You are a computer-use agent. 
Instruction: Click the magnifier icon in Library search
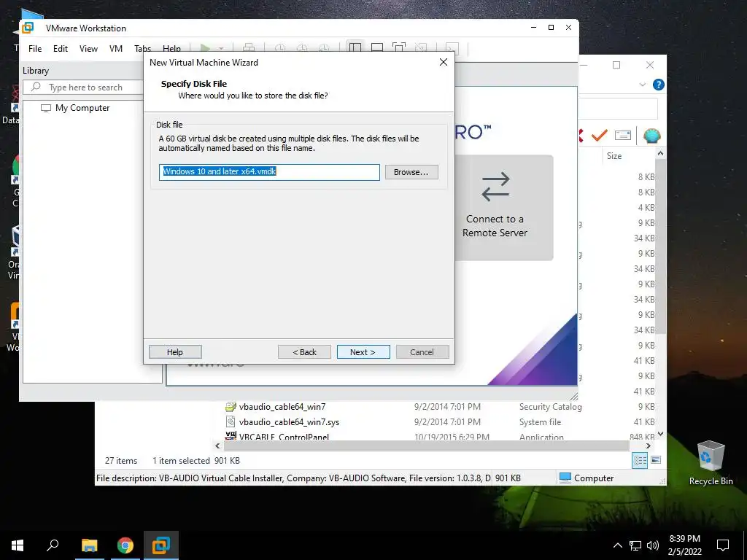36,87
